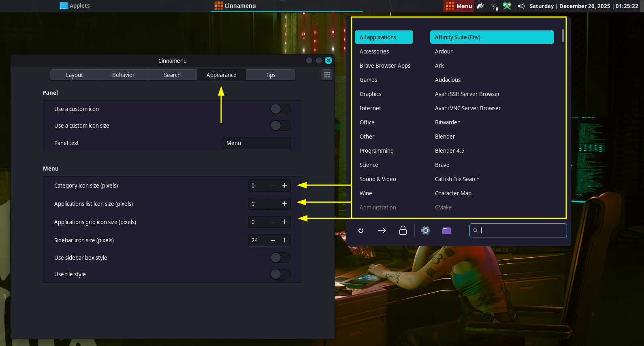Select the Programming category
Screen dimensions: 644x346
click(377, 151)
